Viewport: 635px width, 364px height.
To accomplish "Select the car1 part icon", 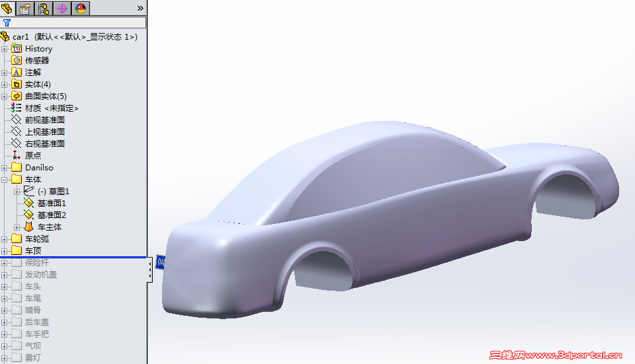I will tap(5, 37).
